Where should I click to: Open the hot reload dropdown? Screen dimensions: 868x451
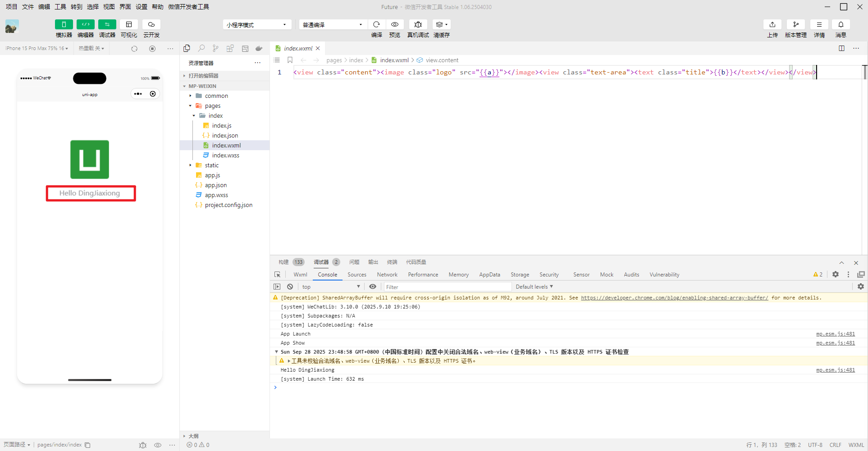tap(91, 48)
